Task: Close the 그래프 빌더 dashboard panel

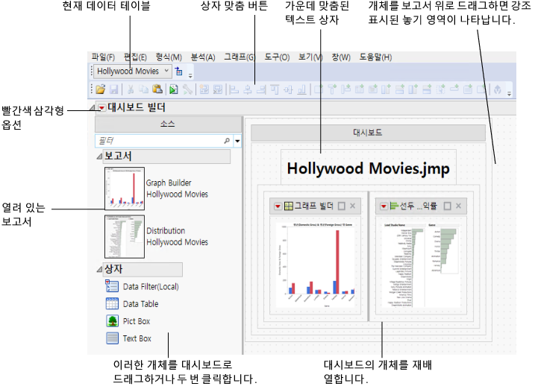Action: pos(352,206)
